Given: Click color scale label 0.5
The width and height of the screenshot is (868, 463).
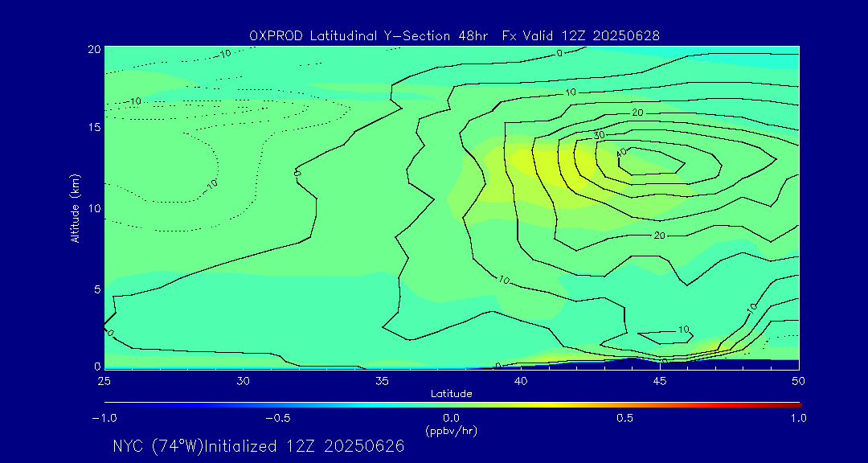Looking at the screenshot, I should 625,418.
